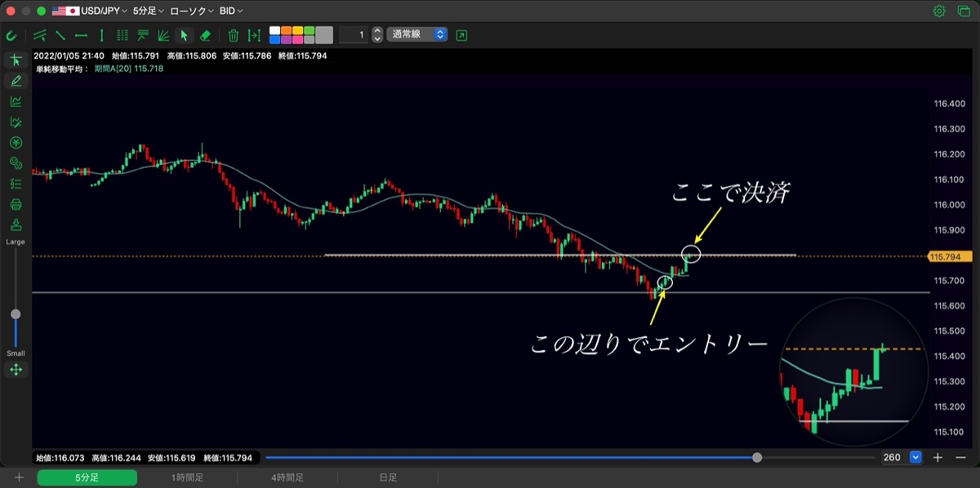Switch to the 4時間足 tab
The height and width of the screenshot is (488, 980).
tap(287, 477)
